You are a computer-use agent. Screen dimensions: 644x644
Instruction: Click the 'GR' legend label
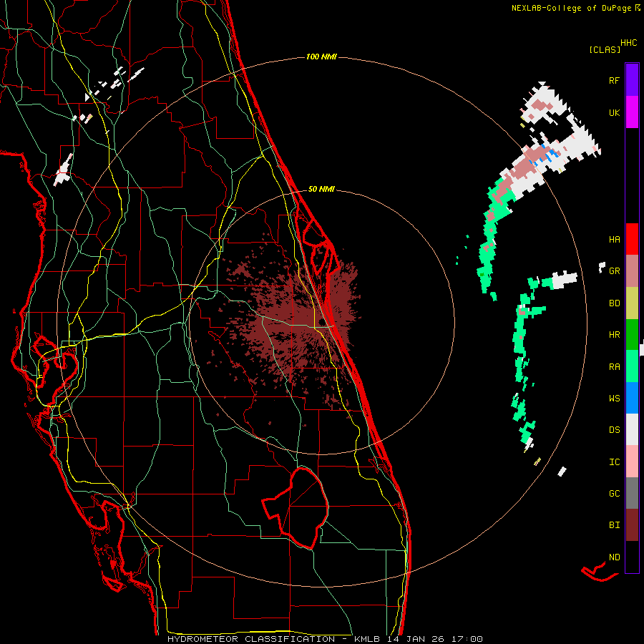click(614, 271)
